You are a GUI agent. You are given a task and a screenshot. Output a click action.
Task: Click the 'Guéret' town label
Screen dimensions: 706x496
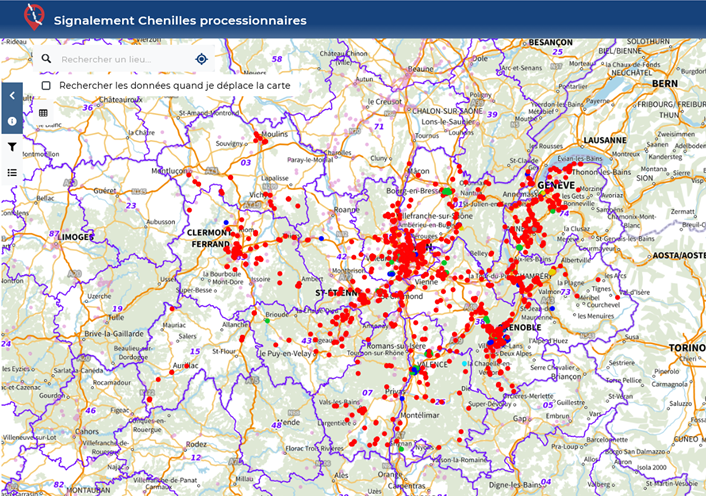point(105,191)
